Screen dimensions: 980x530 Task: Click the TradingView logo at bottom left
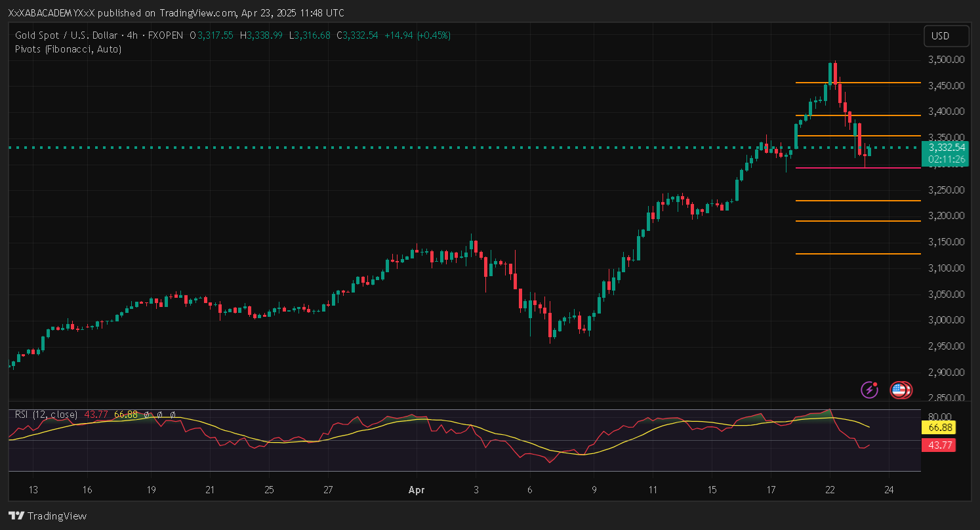point(47,516)
